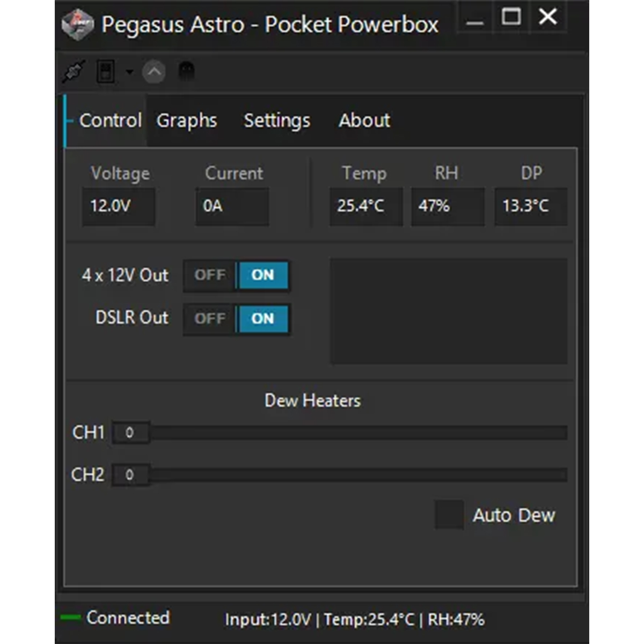Select the Control tab
This screenshot has height=644, width=644.
pyautogui.click(x=110, y=121)
